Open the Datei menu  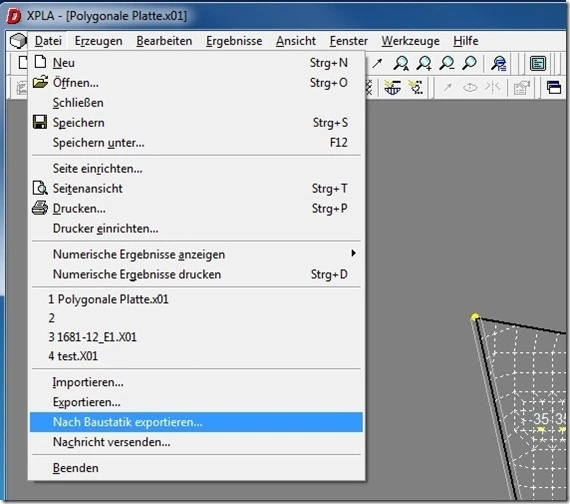point(48,41)
